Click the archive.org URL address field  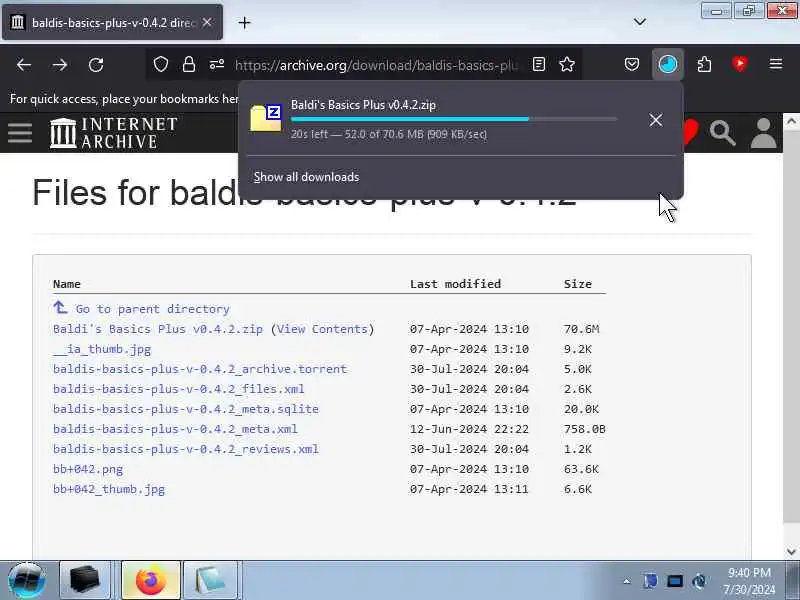pos(377,65)
